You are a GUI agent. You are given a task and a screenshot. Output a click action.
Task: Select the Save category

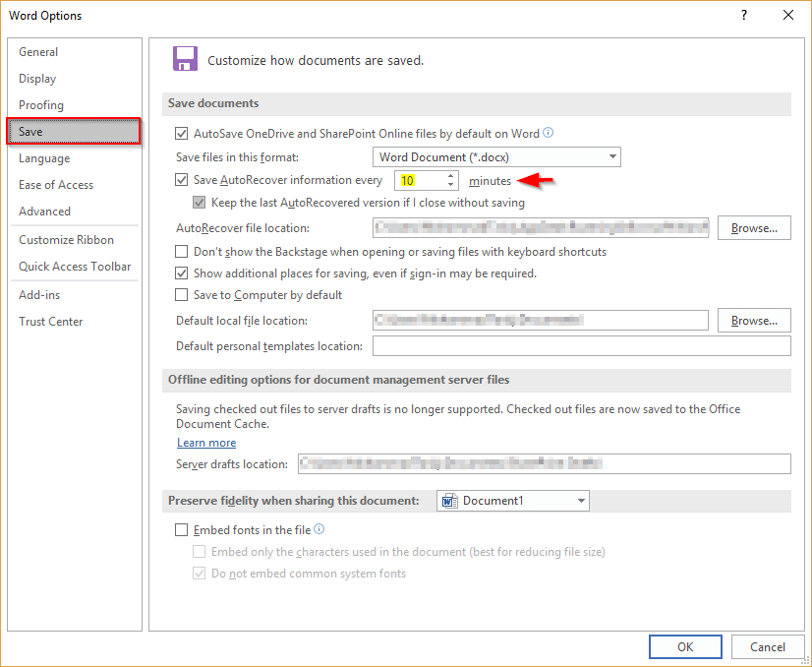[x=74, y=132]
